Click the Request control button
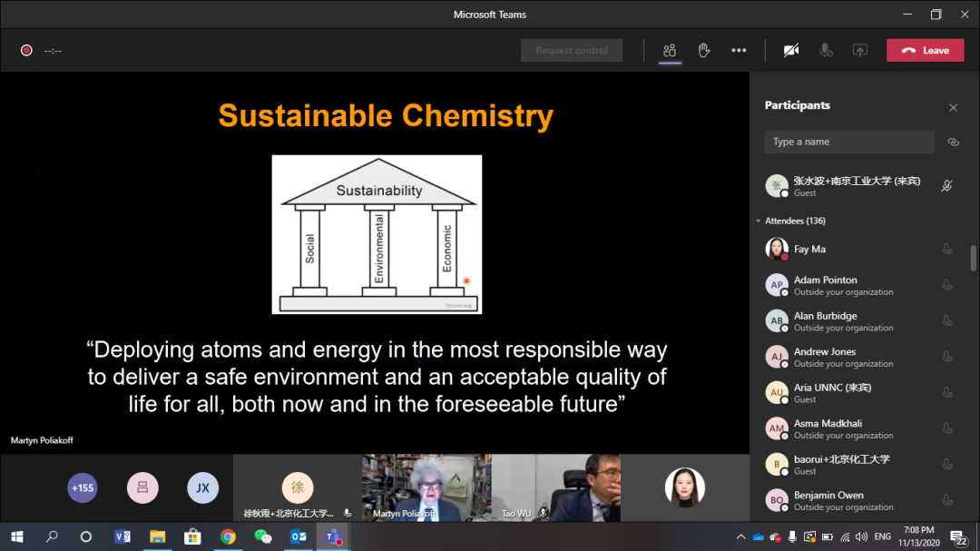Screen dimensions: 980x551 pyautogui.click(x=572, y=51)
